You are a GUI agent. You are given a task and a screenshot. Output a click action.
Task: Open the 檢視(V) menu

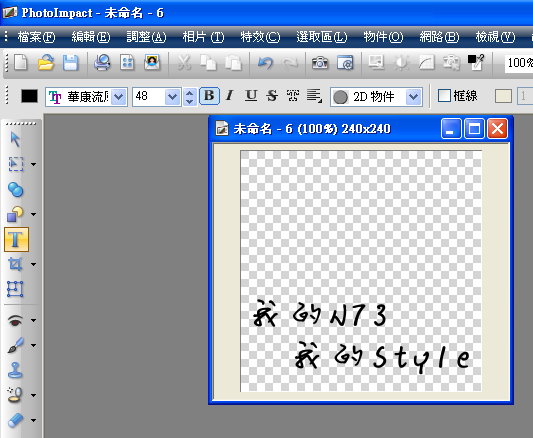(x=495, y=37)
